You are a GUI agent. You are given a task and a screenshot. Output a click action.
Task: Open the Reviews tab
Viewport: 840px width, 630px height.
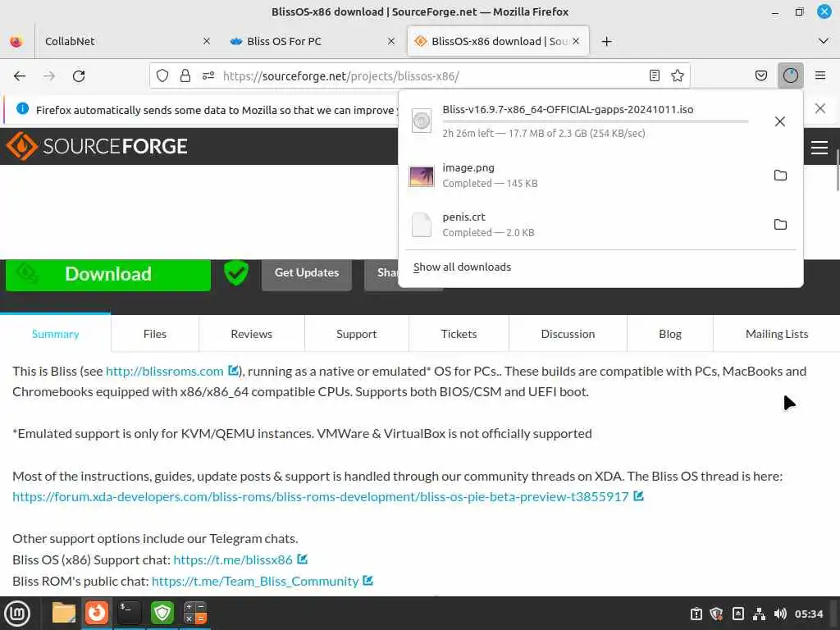point(251,335)
